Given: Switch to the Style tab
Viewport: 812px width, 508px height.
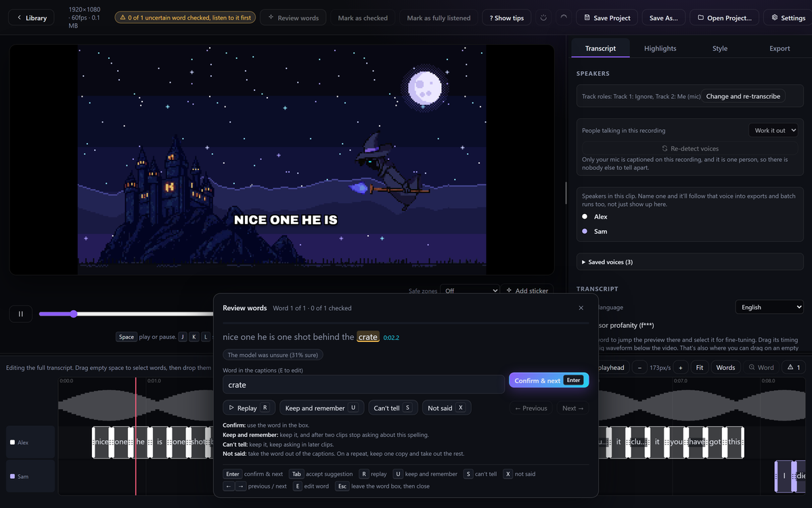Looking at the screenshot, I should 720,48.
